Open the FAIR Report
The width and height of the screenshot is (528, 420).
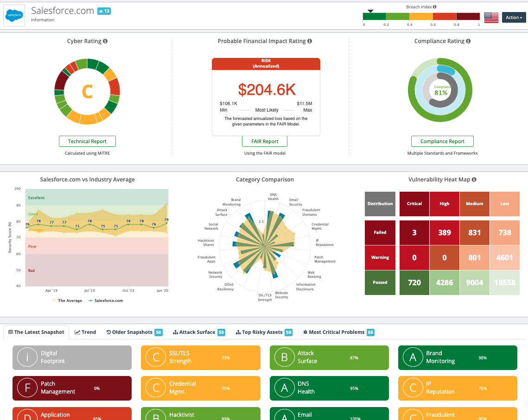(265, 141)
